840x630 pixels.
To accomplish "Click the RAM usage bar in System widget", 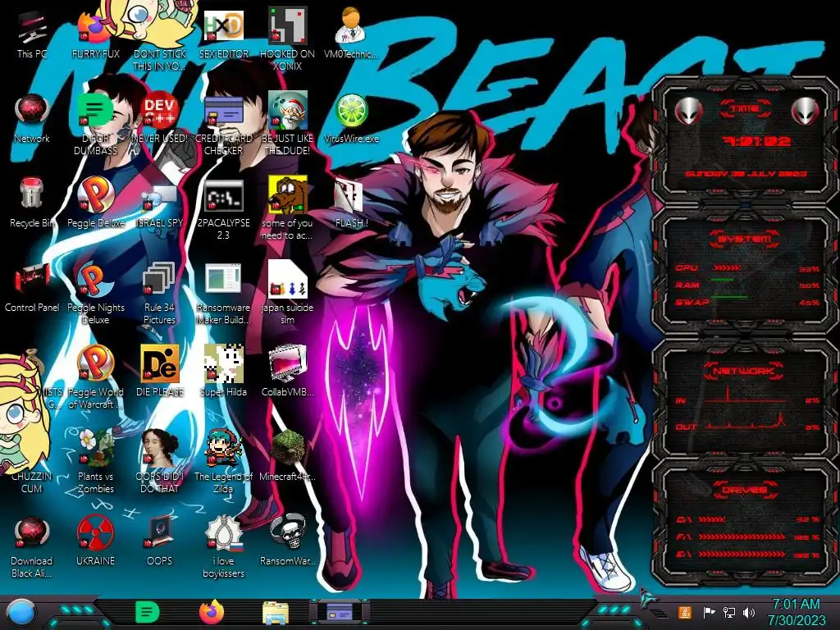I will (723, 280).
